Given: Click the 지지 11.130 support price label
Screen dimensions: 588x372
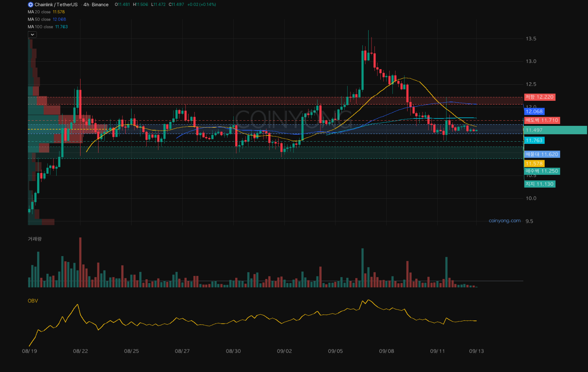Looking at the screenshot, I should click(539, 184).
